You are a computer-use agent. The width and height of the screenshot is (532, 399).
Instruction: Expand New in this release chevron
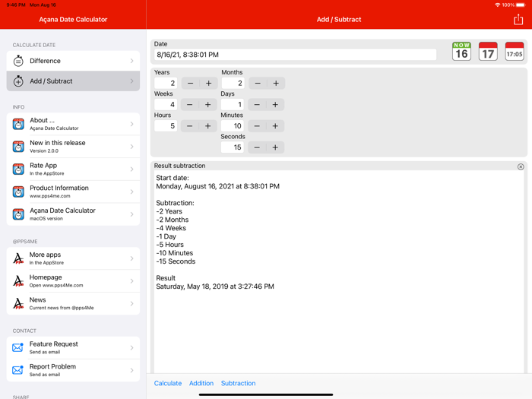point(131,147)
